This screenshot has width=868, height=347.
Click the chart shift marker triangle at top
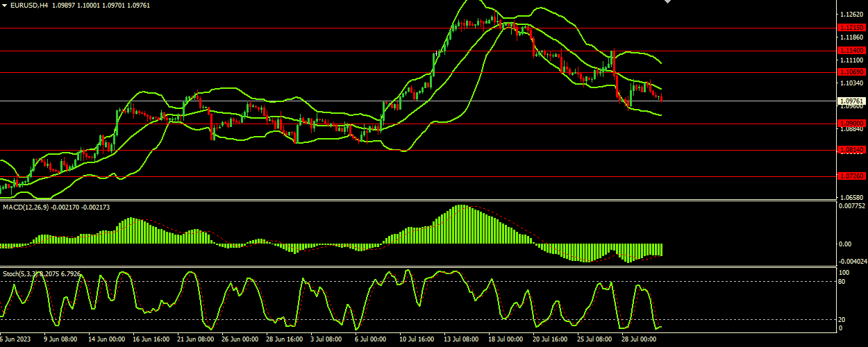point(668,2)
